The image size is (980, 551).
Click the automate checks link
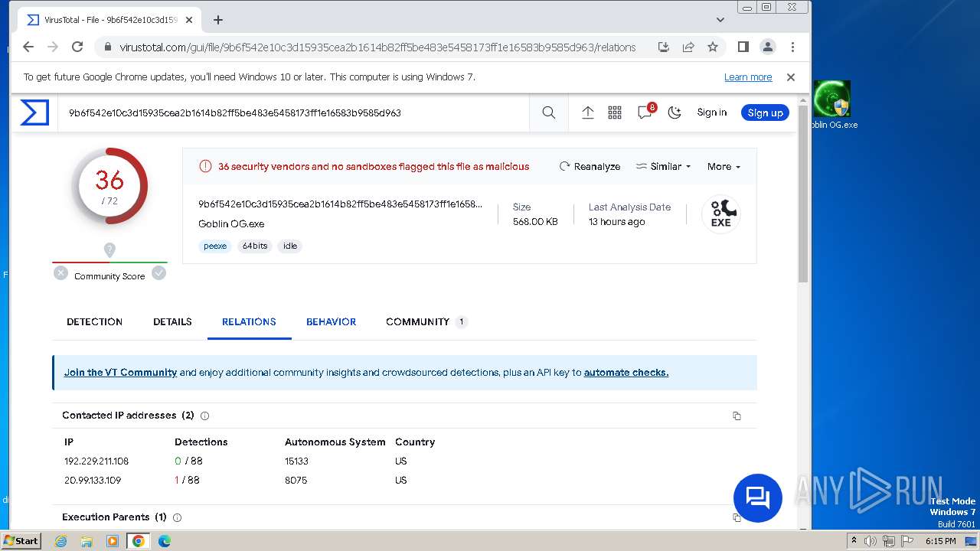tap(626, 373)
